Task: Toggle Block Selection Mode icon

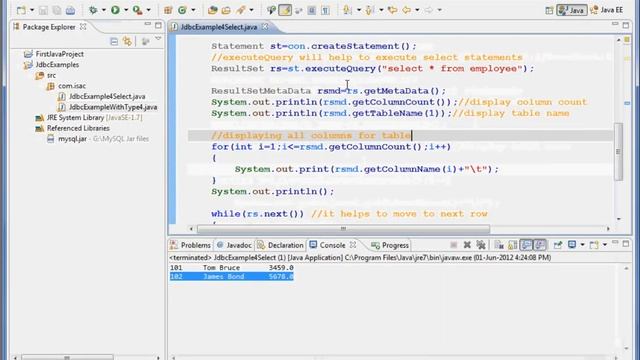Action: [x=311, y=10]
